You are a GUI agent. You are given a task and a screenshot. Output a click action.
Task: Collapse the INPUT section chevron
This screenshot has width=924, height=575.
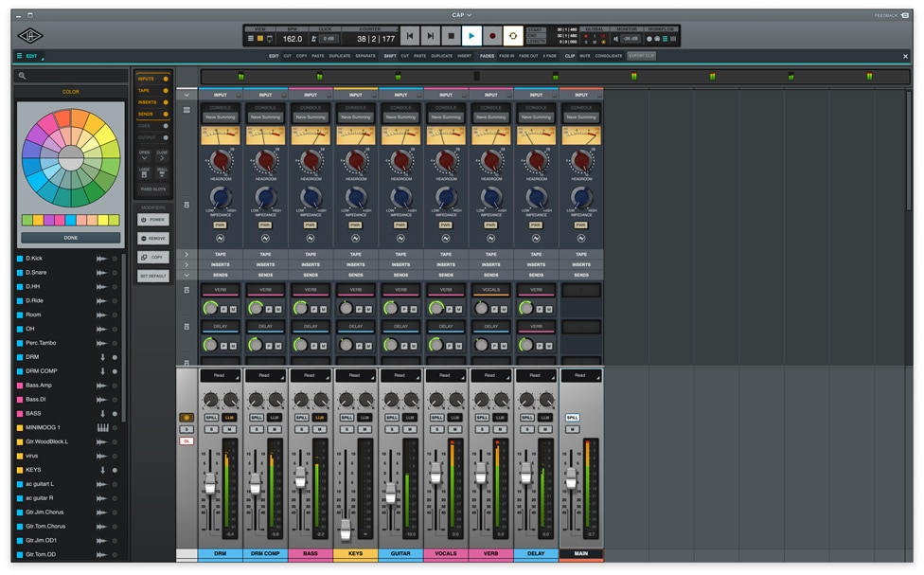[187, 95]
